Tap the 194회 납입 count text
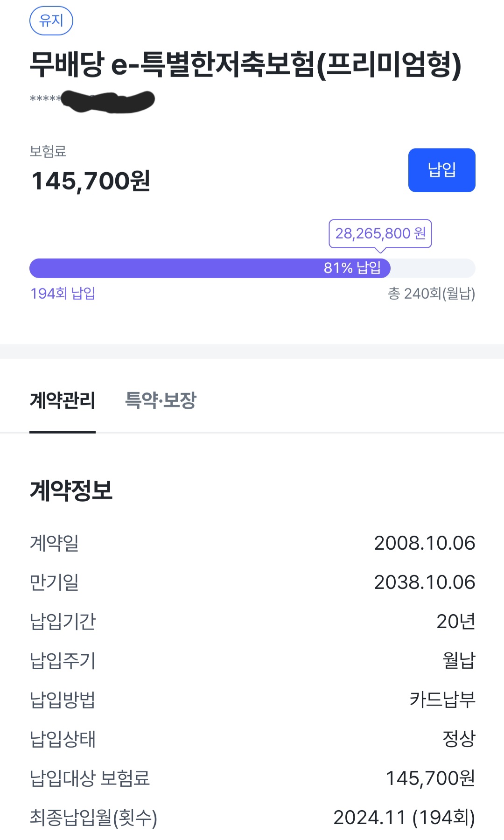504x840 pixels. 63,294
